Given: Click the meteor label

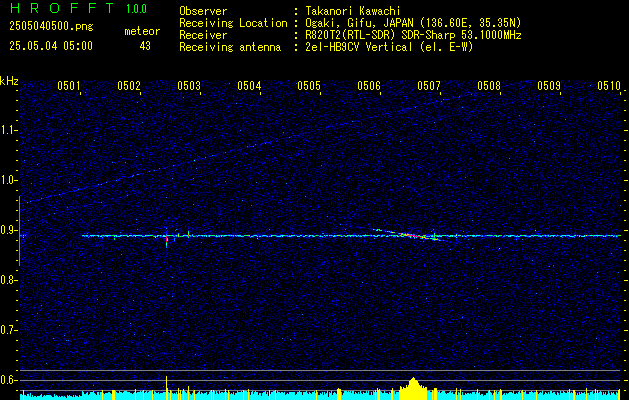Looking at the screenshot, I should (142, 31).
